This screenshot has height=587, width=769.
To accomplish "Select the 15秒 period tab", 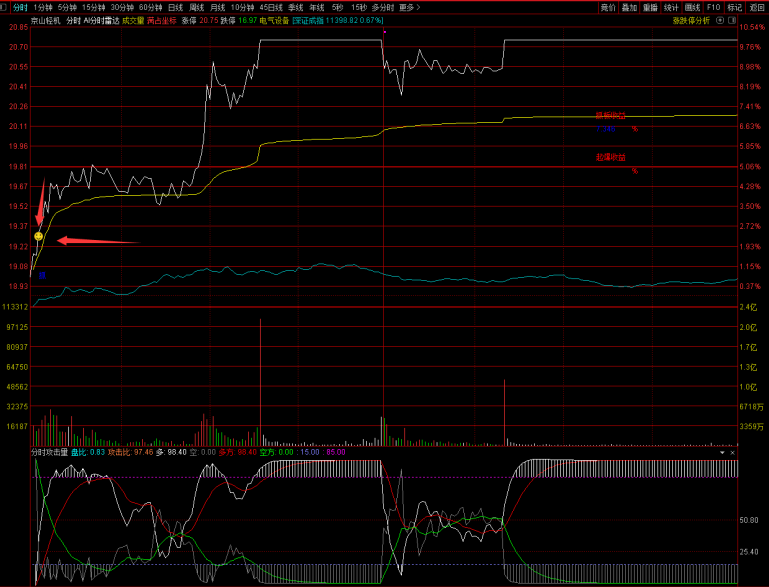I will pos(359,7).
